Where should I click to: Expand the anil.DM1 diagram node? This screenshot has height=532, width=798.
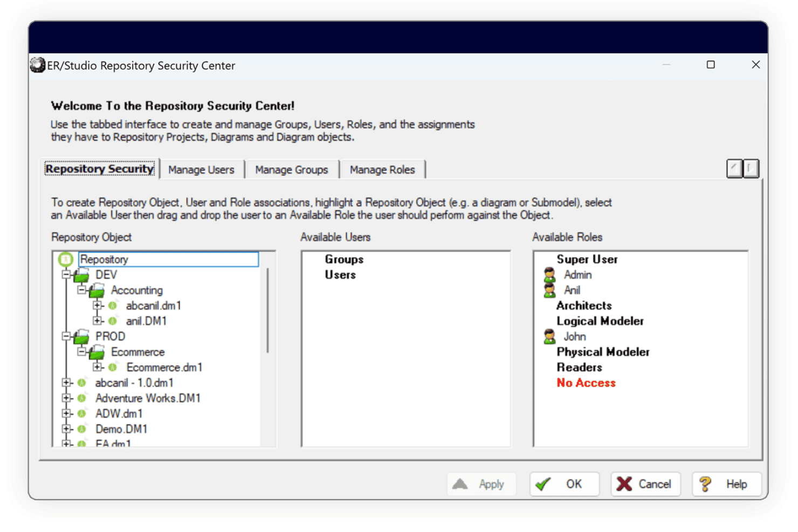[x=97, y=321]
